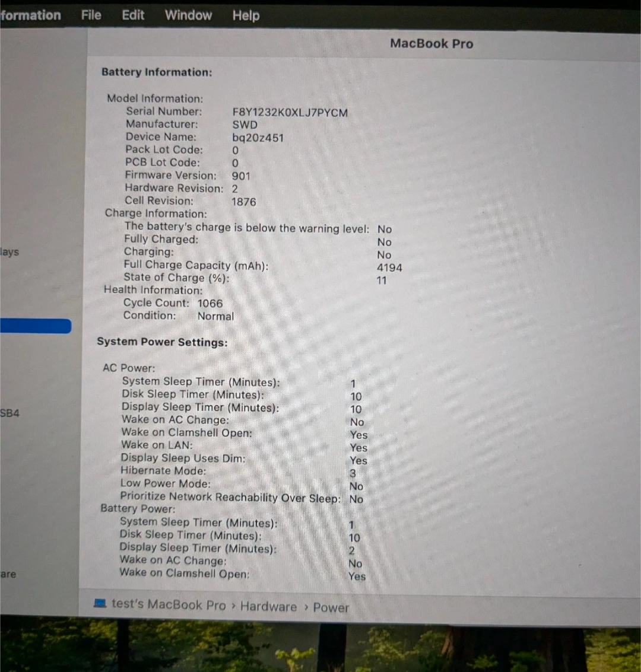Click the "Fully Charged:" label

click(161, 238)
